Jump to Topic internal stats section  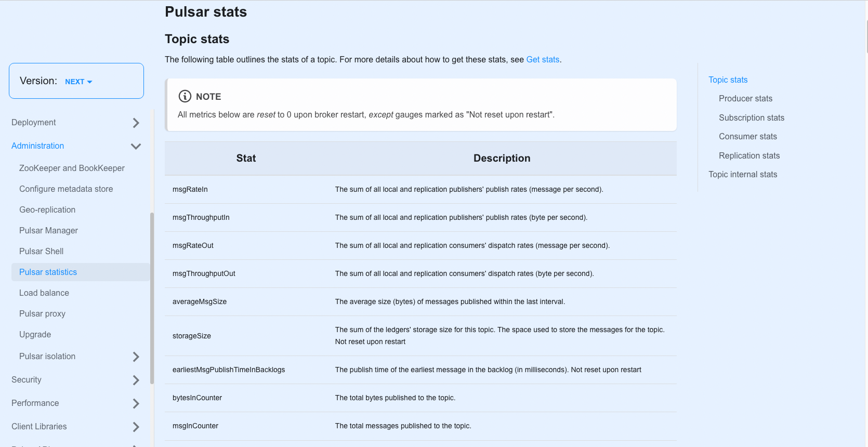pos(743,175)
